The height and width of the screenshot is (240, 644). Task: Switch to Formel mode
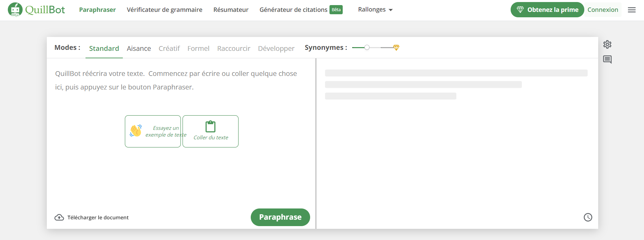tap(198, 48)
